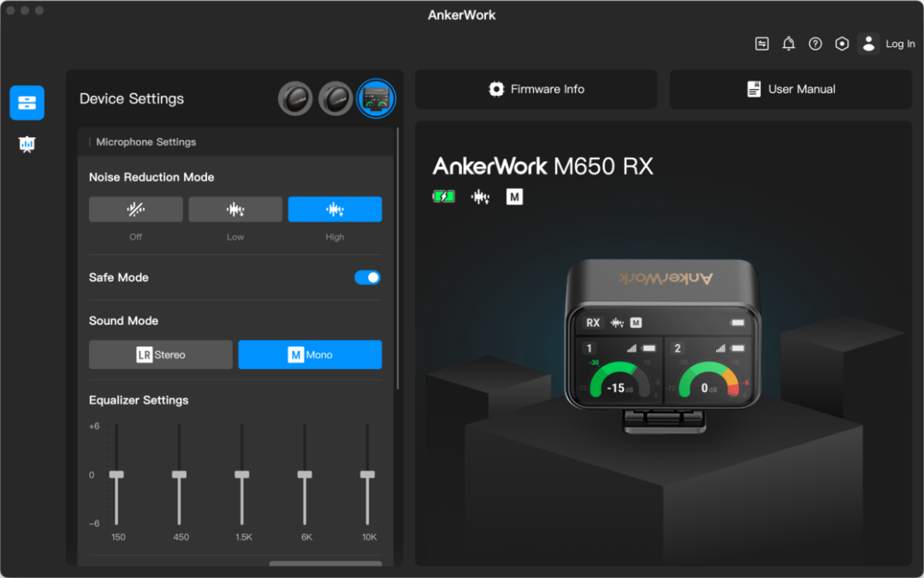The height and width of the screenshot is (578, 924).
Task: Click the Mono M status icon under M650 RX
Action: 514,197
